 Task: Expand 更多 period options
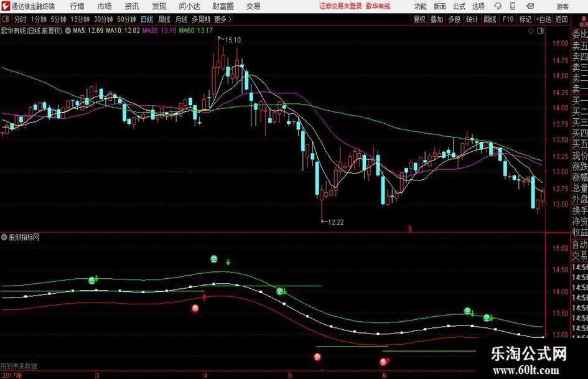223,19
